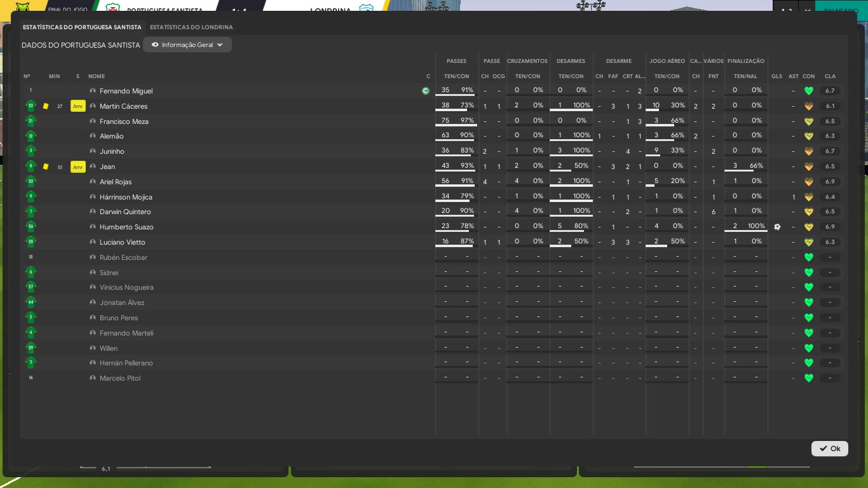The image size is (868, 488).
Task: Click the person icon beside Darwin Quintero
Action: 93,212
